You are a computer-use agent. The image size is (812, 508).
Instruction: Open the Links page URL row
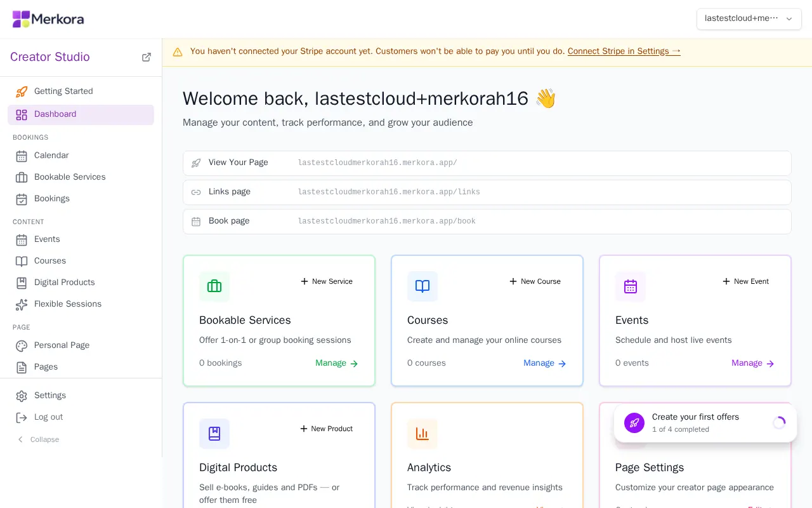[487, 192]
